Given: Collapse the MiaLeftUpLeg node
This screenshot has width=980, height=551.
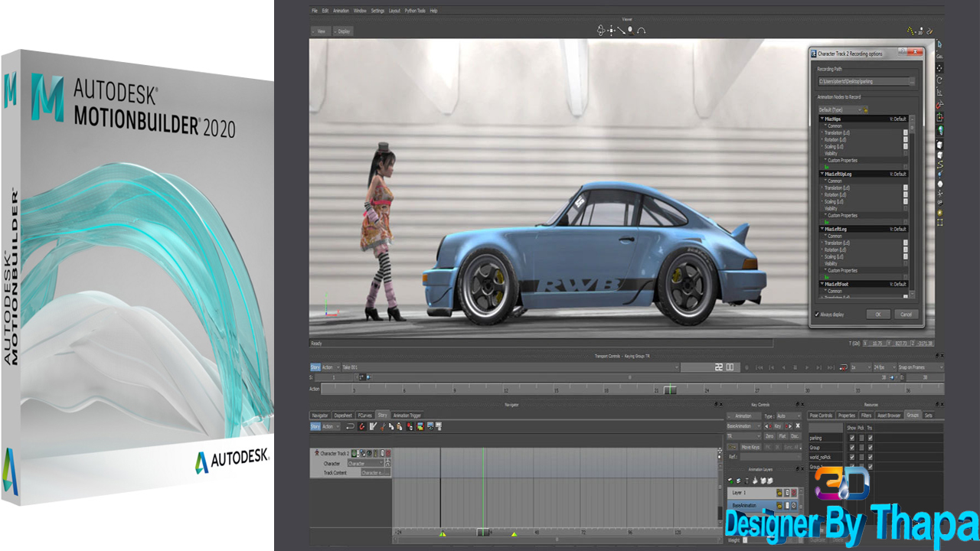Looking at the screenshot, I should (x=822, y=174).
